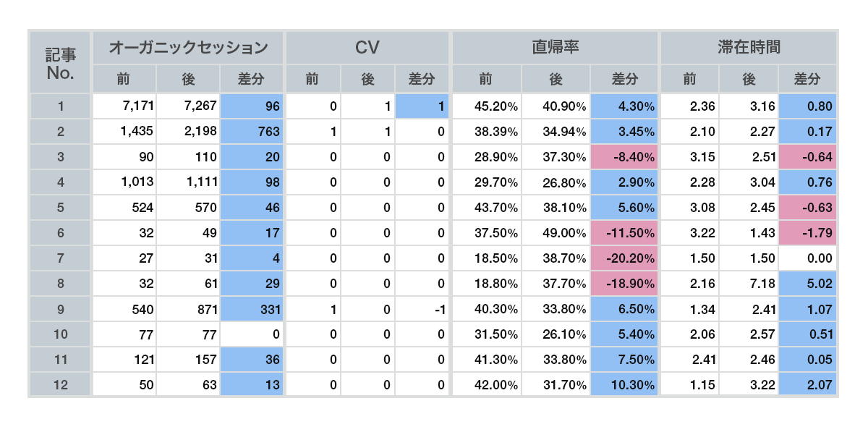Click the CV group header
This screenshot has height=427, width=868.
point(367,48)
